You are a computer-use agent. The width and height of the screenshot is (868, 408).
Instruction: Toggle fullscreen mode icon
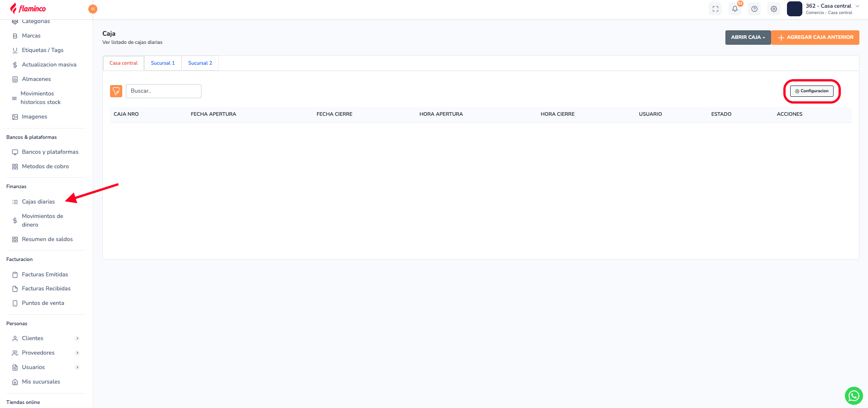715,9
